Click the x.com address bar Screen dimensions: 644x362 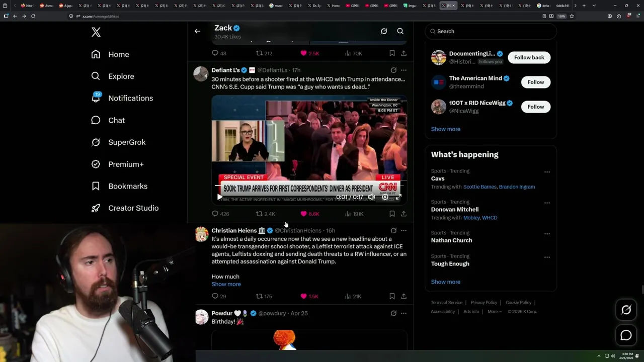302,16
